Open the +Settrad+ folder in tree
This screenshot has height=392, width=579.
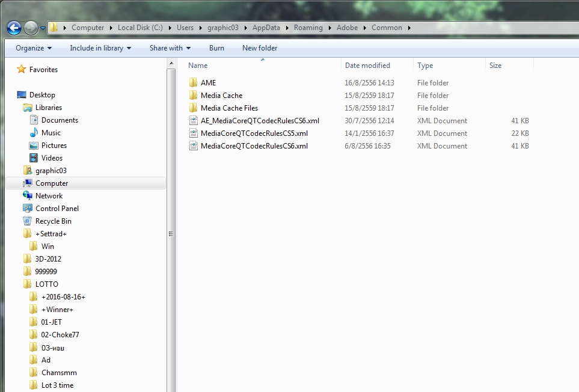click(x=51, y=234)
